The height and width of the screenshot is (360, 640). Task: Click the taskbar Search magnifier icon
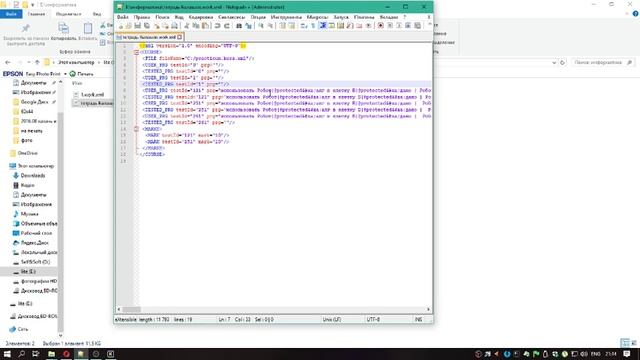point(21,354)
